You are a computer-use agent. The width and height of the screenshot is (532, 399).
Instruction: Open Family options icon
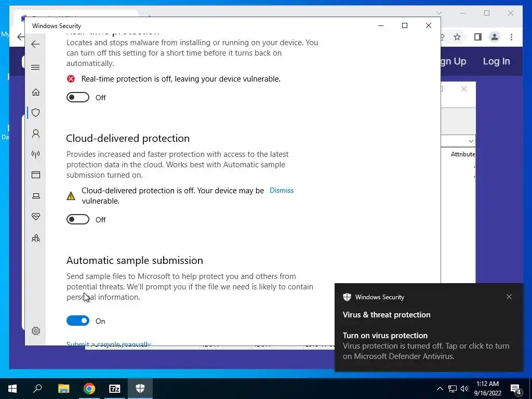click(x=36, y=238)
